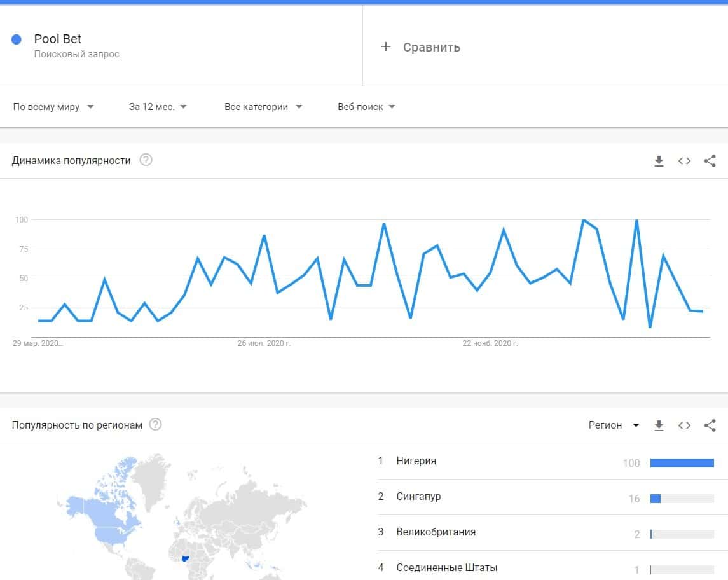Click embed icon for regions section
Screen dimensions: 728x580
684,425
